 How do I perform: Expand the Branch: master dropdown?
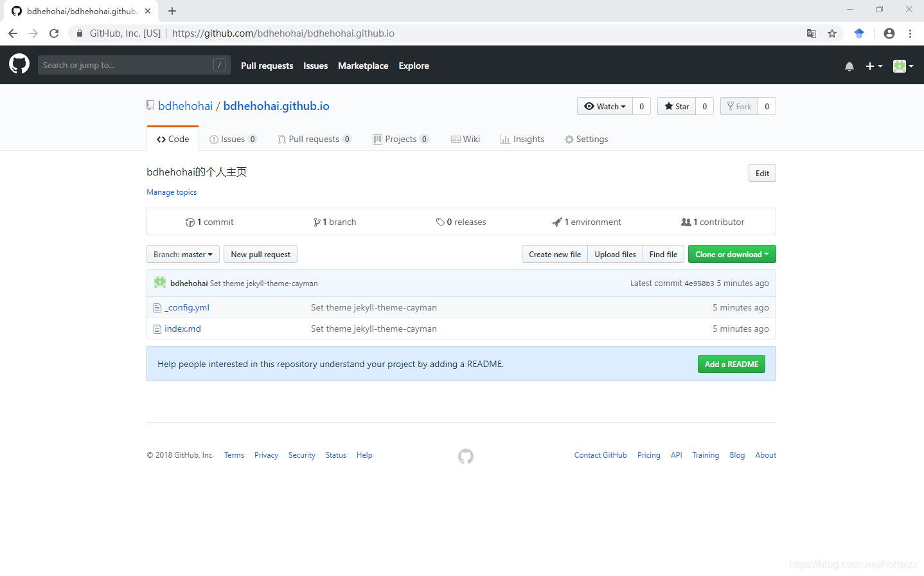pos(183,254)
